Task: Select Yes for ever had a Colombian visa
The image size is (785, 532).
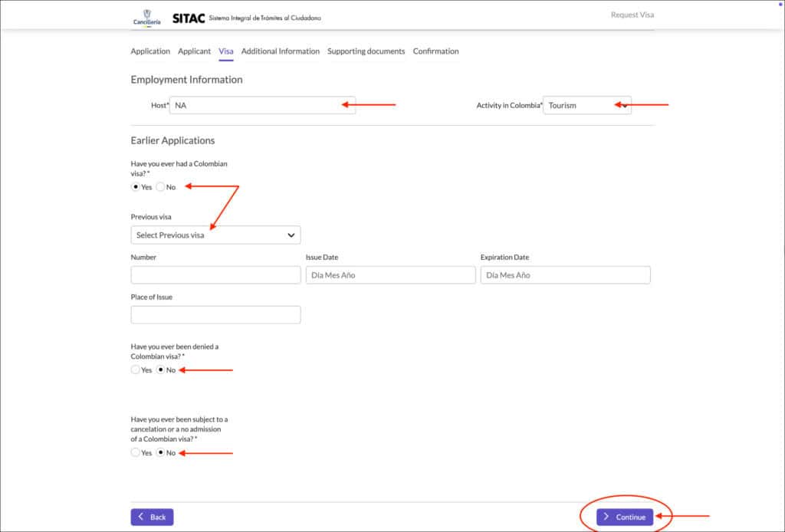Action: [x=135, y=186]
